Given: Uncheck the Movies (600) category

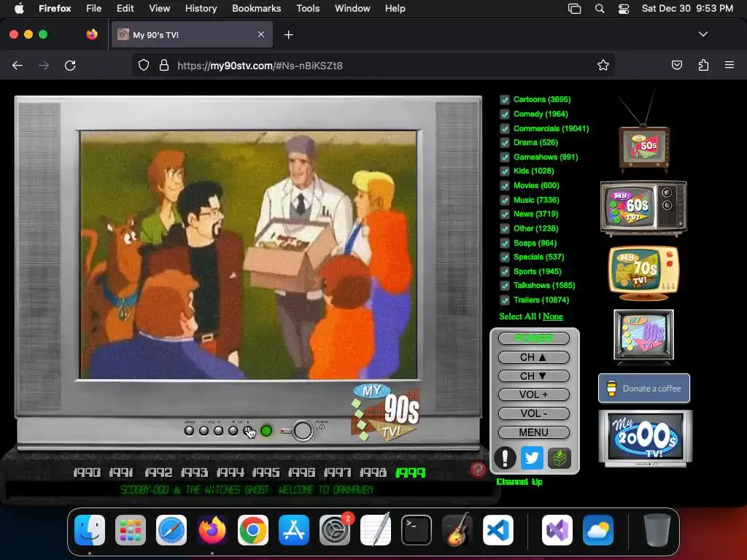Looking at the screenshot, I should click(x=505, y=186).
